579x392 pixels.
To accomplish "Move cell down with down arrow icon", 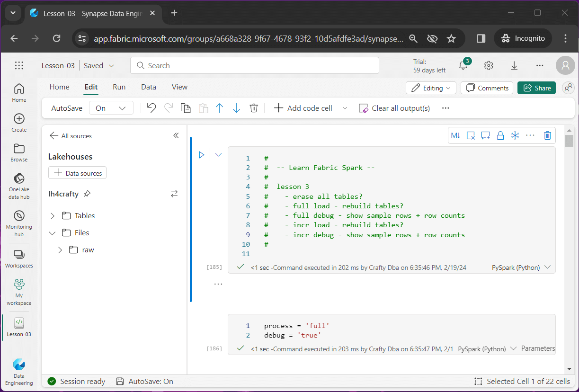I will tap(237, 108).
